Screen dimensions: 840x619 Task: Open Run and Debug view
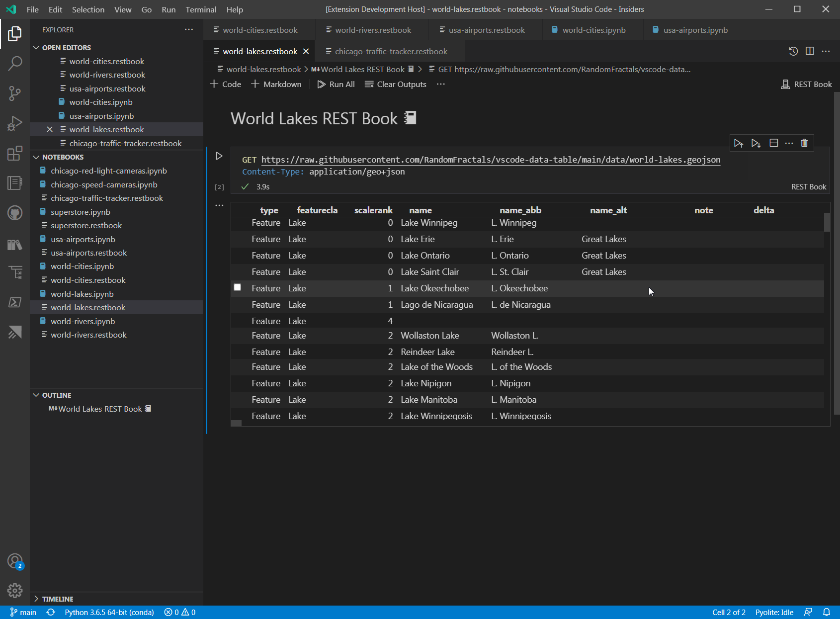pyautogui.click(x=15, y=123)
